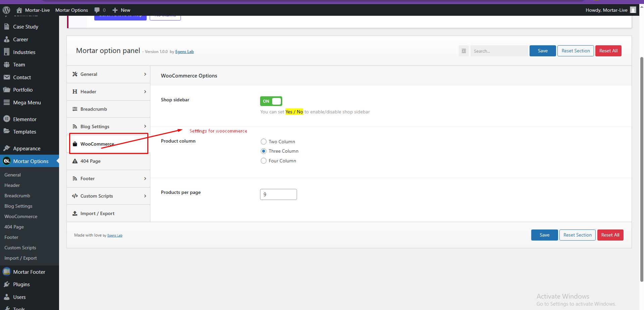This screenshot has width=644, height=310.
Task: Expand the Custom Scripts section chevron
Action: click(x=145, y=196)
